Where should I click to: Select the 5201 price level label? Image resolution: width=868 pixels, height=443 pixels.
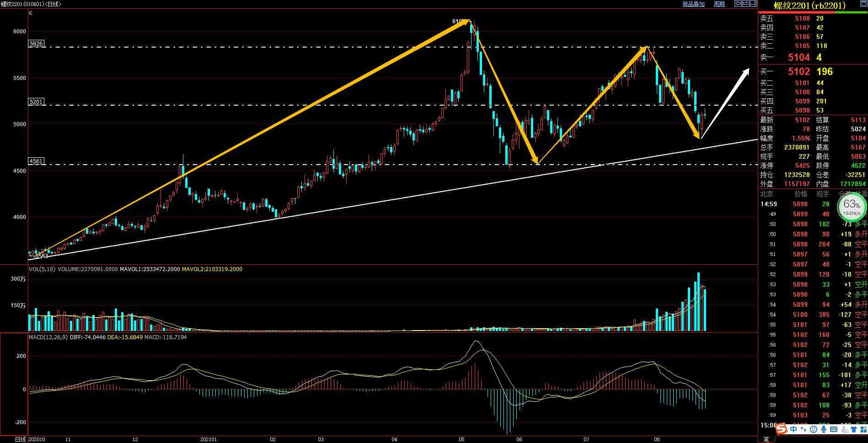[x=36, y=101]
